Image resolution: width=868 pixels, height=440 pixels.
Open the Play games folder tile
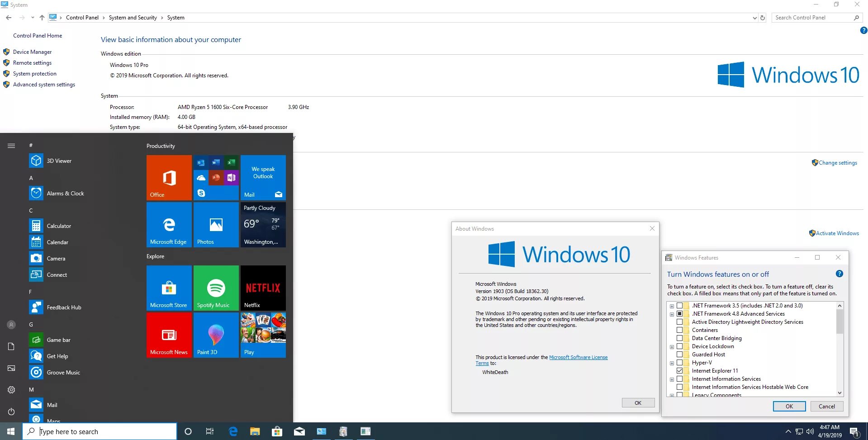coord(263,335)
